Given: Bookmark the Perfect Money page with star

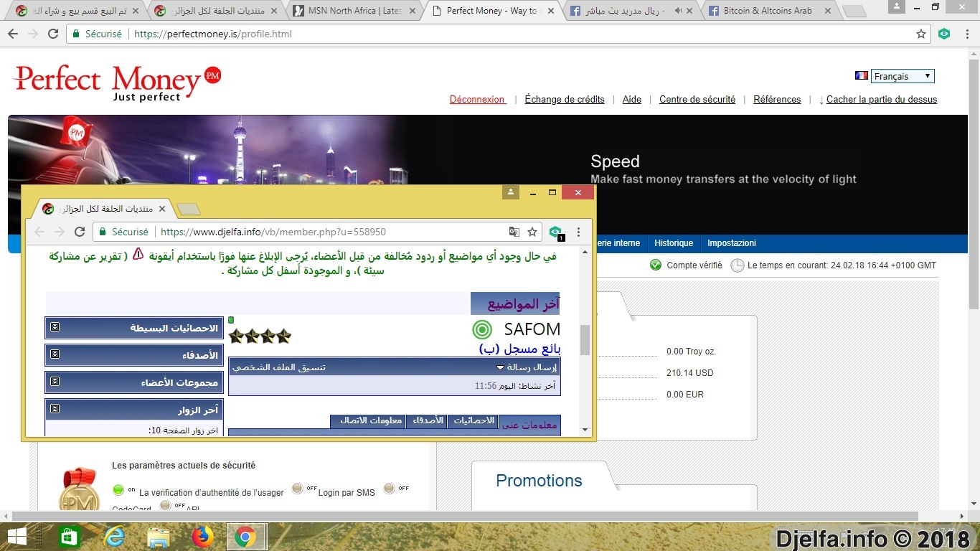Looking at the screenshot, I should (x=921, y=34).
